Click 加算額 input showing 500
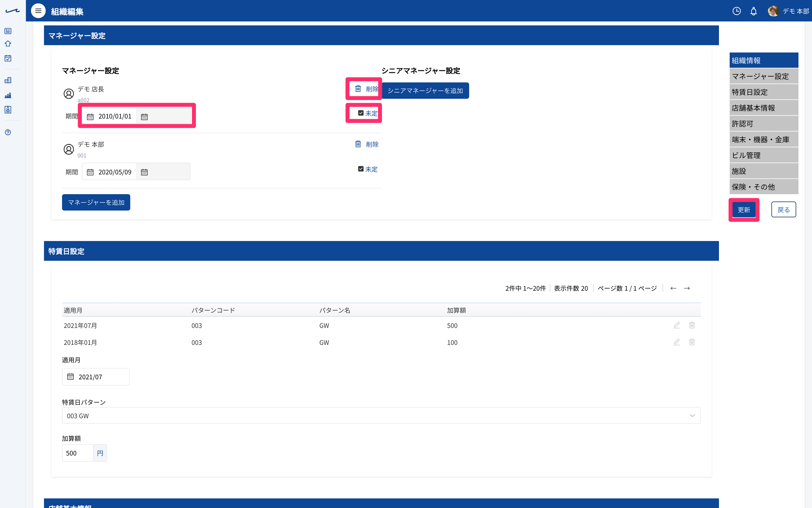Screen dimensions: 812x508 tap(78, 453)
